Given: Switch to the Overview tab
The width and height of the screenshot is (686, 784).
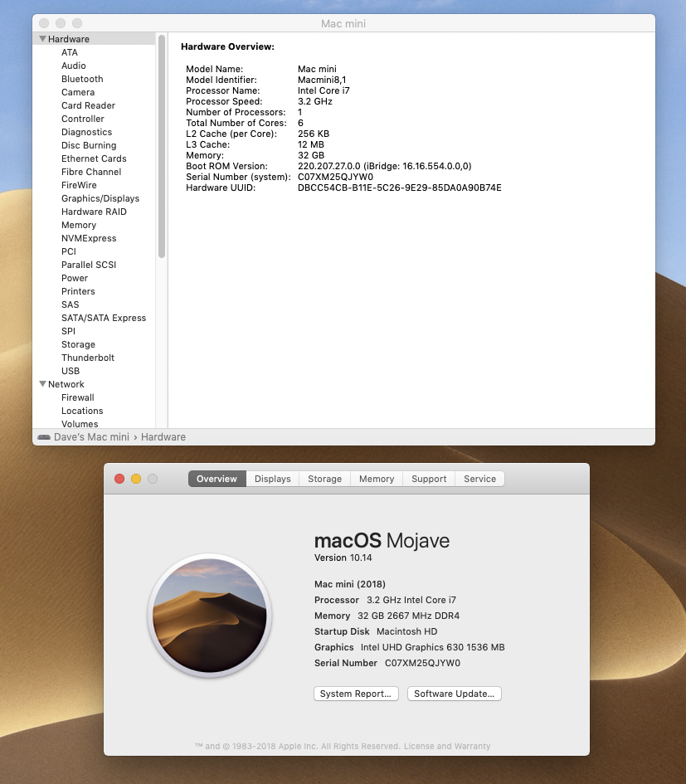Looking at the screenshot, I should [x=217, y=479].
